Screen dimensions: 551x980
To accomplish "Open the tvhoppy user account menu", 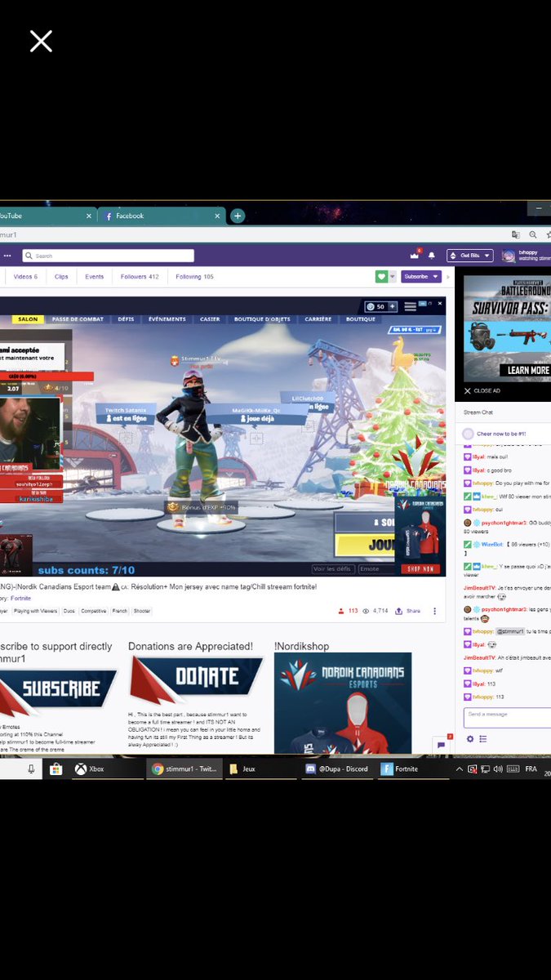I will tap(527, 256).
